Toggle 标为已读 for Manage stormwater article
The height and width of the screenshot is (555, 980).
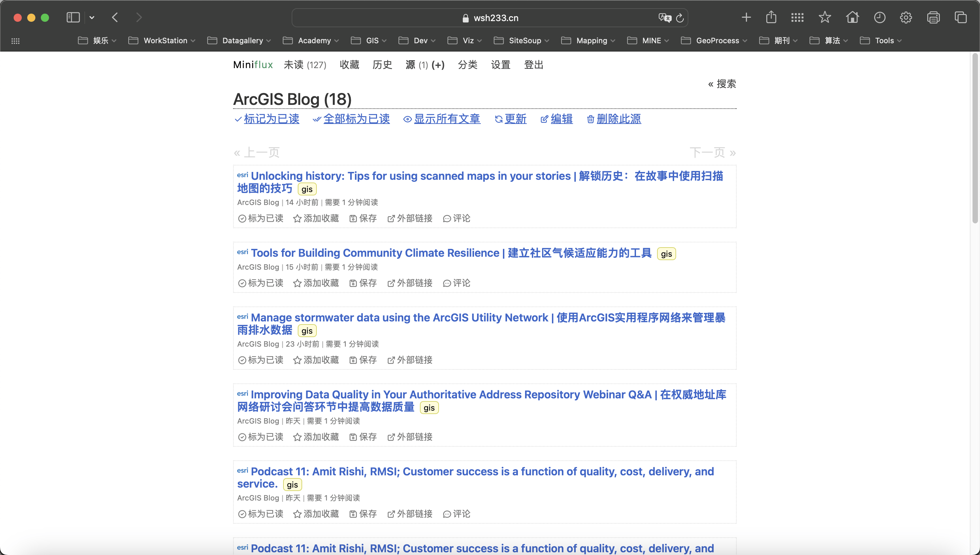pos(261,360)
